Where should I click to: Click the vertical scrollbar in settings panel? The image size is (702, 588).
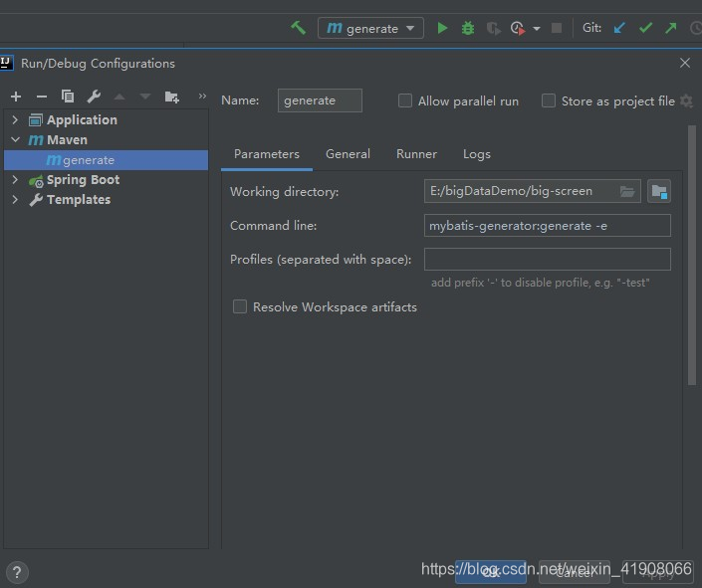click(x=692, y=255)
